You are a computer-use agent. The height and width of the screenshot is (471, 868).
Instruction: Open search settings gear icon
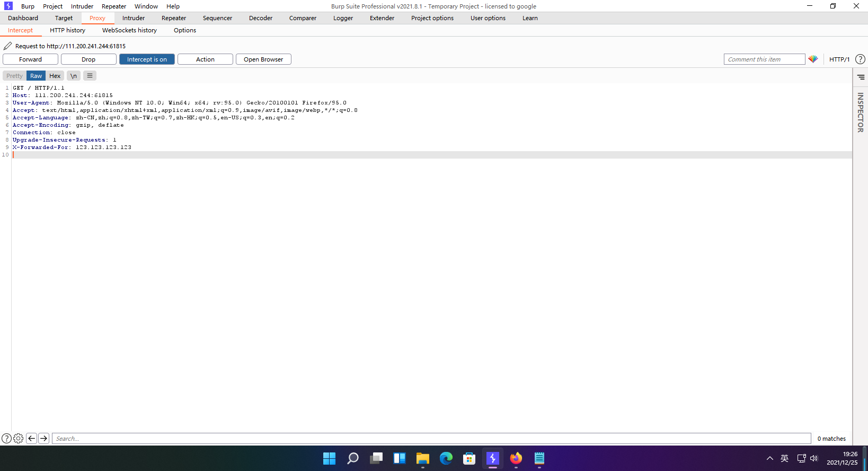(x=18, y=439)
